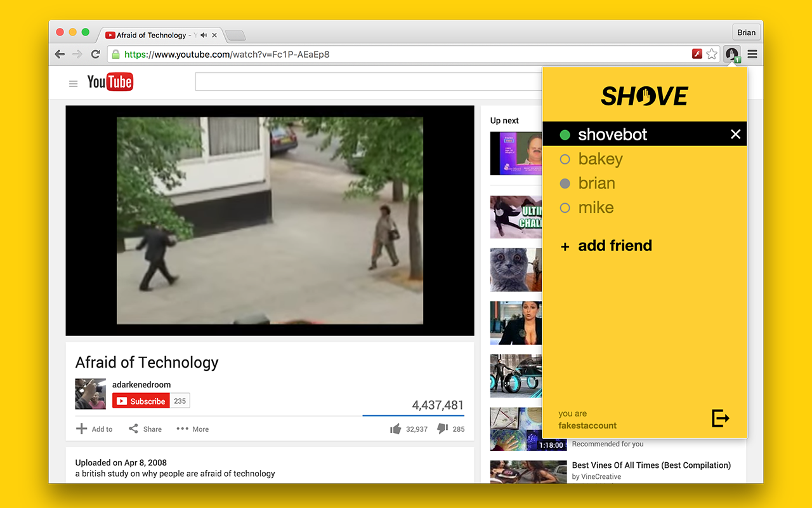812x508 pixels.
Task: Bookmark this page with star icon
Action: coord(712,54)
